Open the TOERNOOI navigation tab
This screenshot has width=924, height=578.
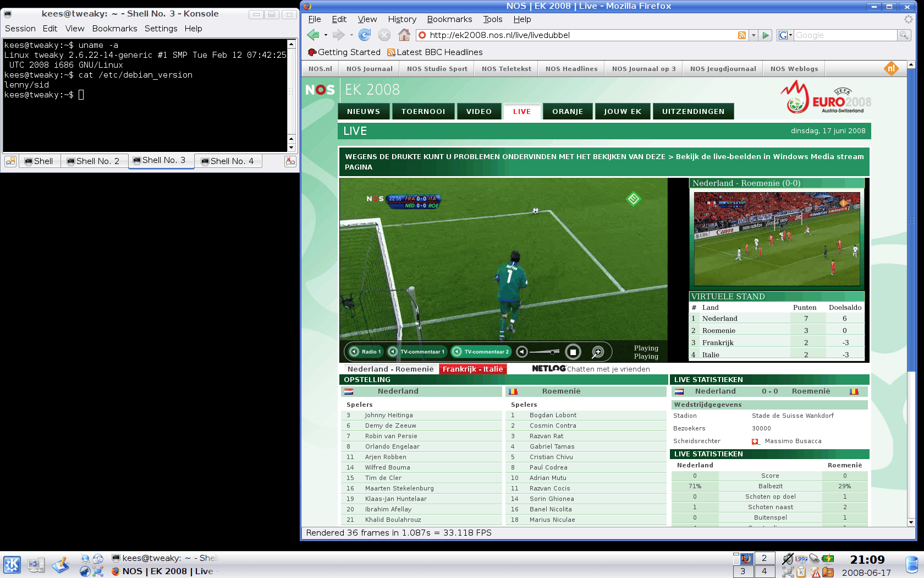point(423,111)
